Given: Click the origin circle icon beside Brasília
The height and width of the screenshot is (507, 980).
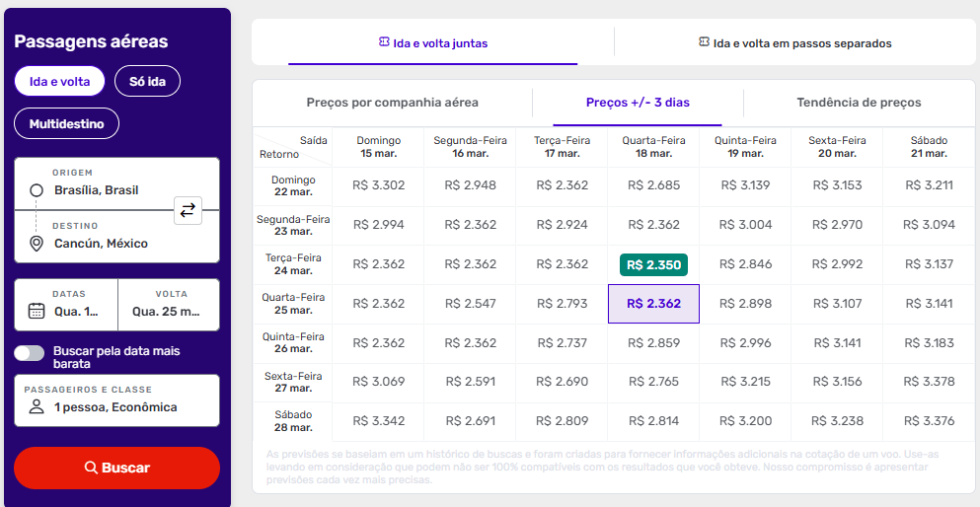Looking at the screenshot, I should [x=37, y=190].
